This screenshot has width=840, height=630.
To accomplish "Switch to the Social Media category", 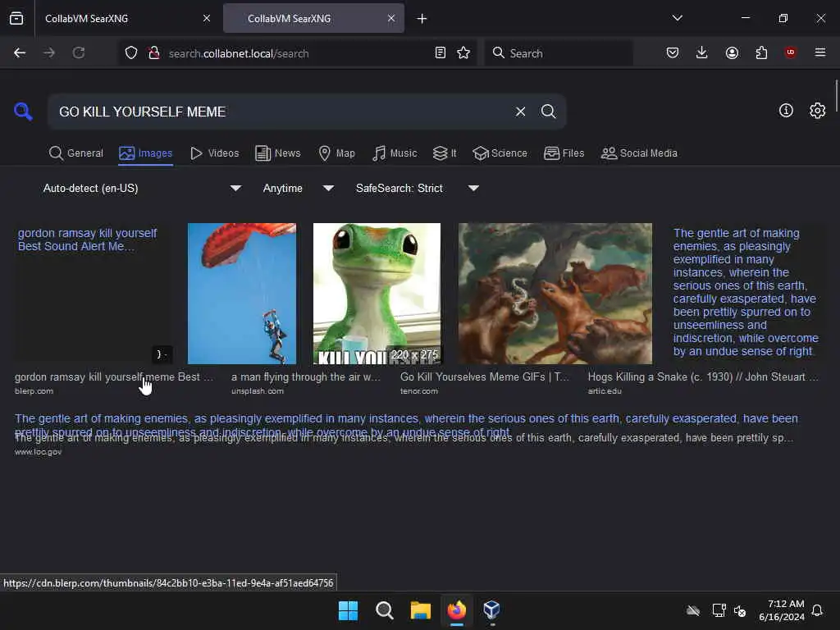I will pyautogui.click(x=639, y=153).
